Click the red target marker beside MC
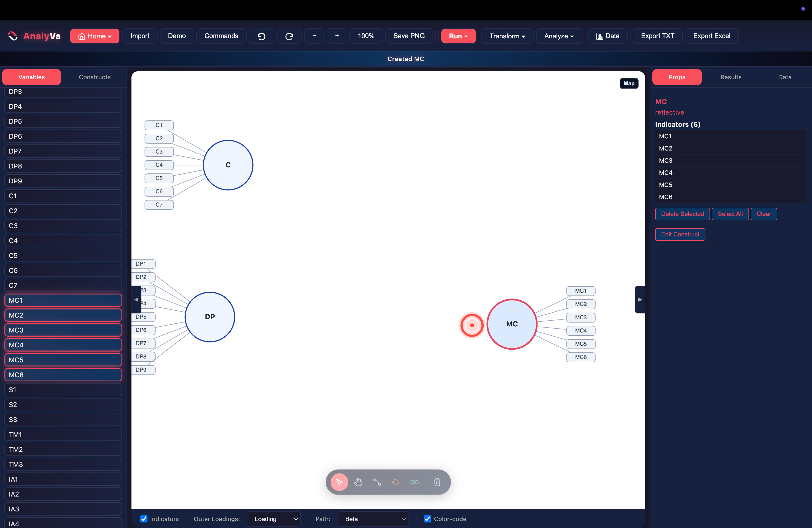This screenshot has height=528, width=812. (x=472, y=325)
